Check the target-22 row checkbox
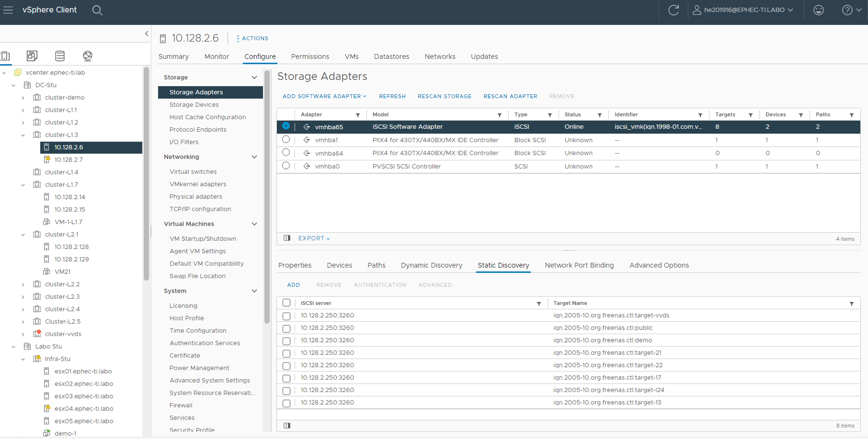Screen dimensions: 868x439 point(286,365)
